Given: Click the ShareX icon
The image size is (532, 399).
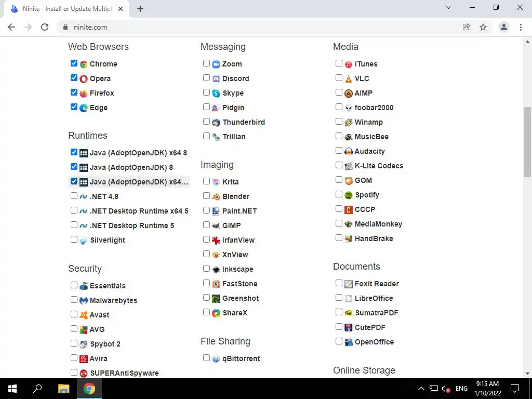Looking at the screenshot, I should (x=216, y=313).
